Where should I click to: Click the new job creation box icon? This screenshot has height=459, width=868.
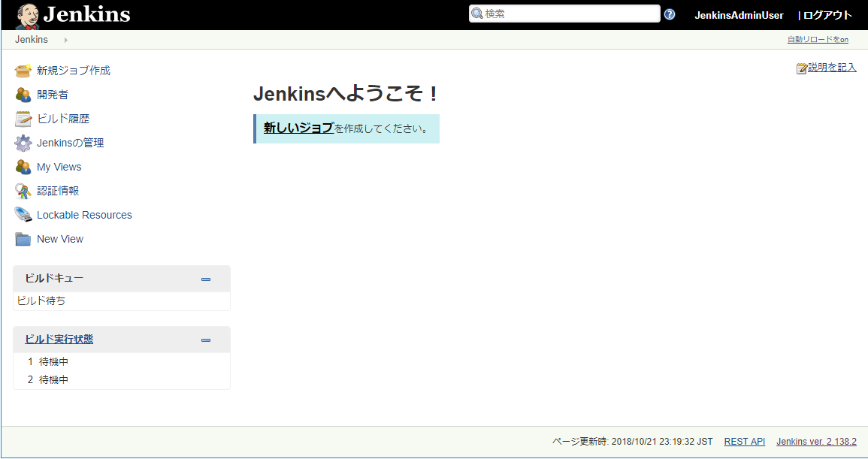click(23, 71)
